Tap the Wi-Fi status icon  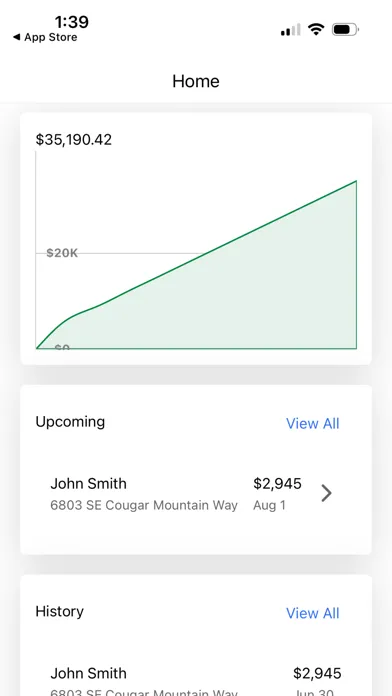pyautogui.click(x=316, y=29)
